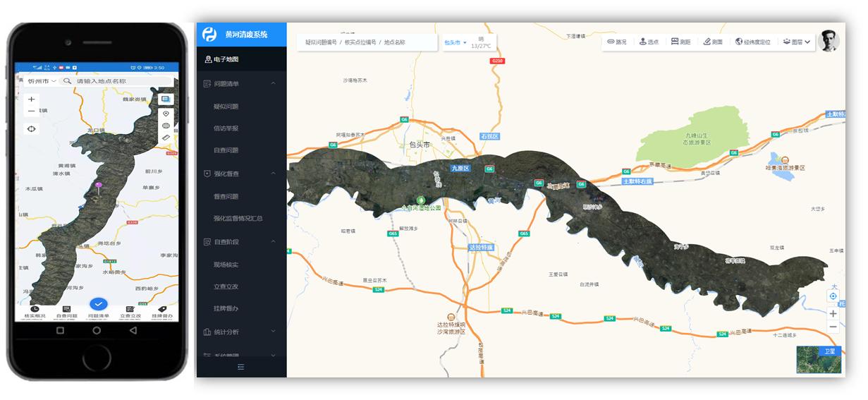
Task: Open 信访举报 sidebar item
Action: (226, 128)
